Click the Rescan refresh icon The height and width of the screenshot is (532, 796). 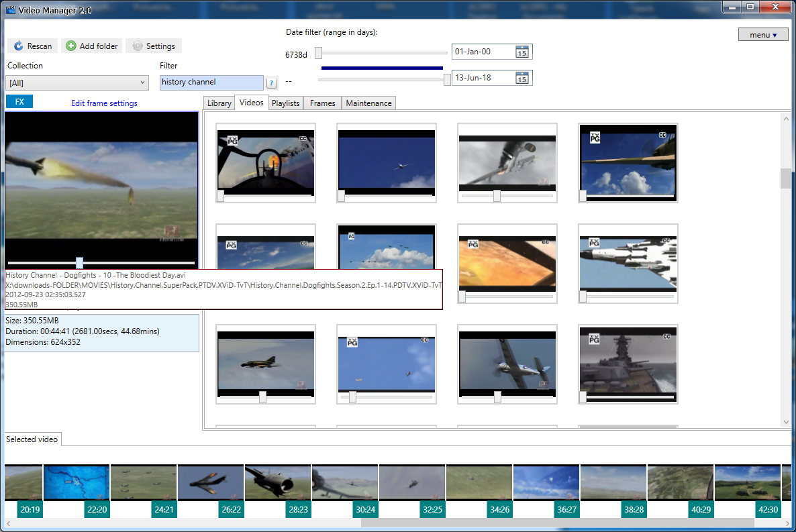19,46
